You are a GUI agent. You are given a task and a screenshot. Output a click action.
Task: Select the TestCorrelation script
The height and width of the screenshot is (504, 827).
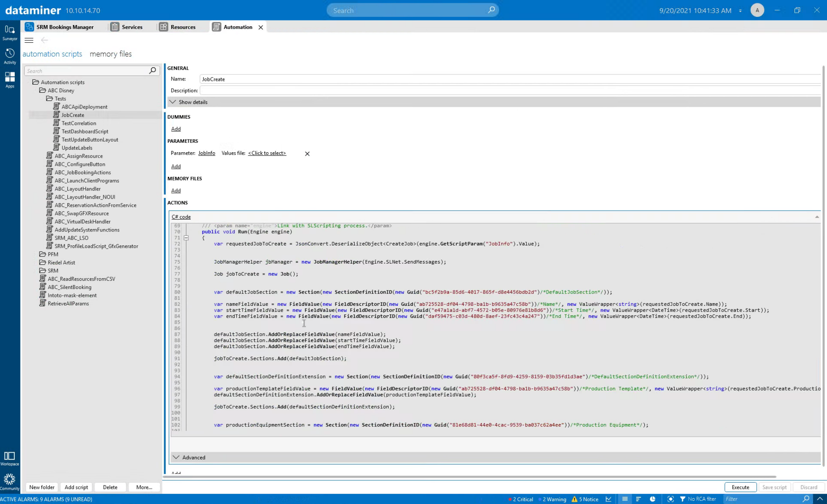[x=78, y=123]
